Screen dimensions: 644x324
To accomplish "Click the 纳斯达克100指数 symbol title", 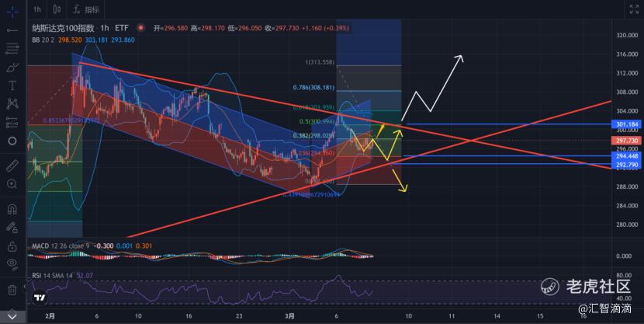I will coord(64,28).
